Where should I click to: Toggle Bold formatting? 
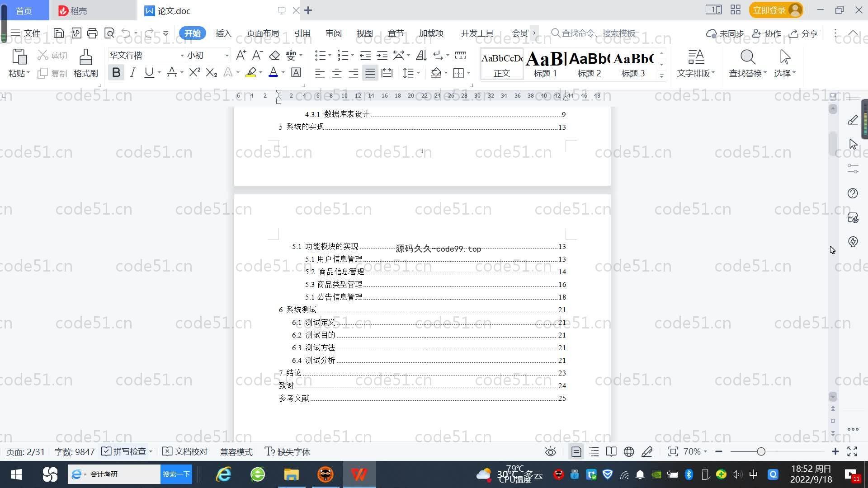pyautogui.click(x=116, y=73)
